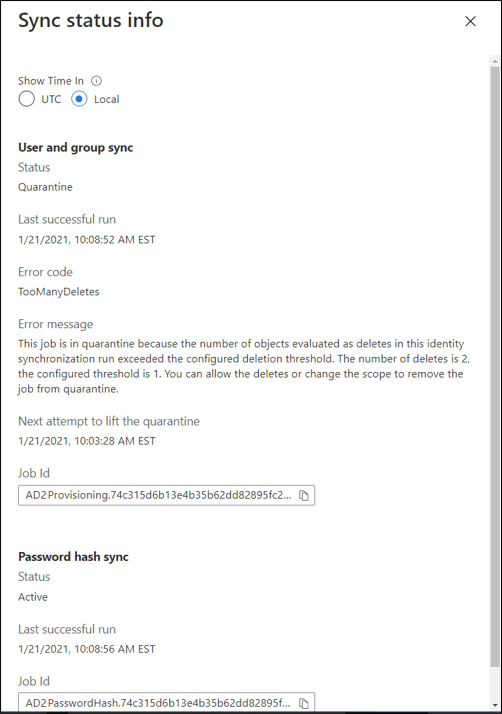Click the scrollbar down arrow
Viewport: 502px width, 714px height.
[x=495, y=706]
